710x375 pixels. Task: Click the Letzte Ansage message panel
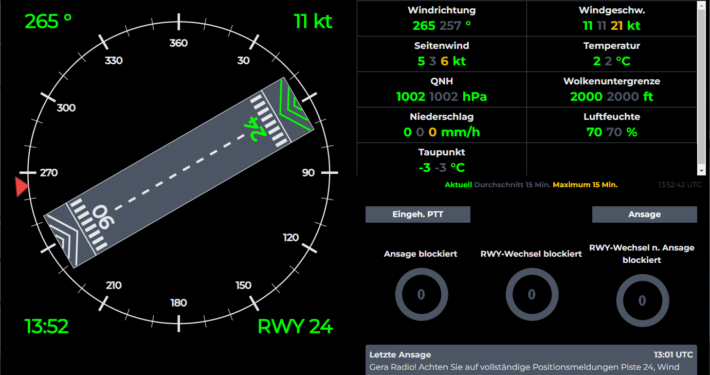pyautogui.click(x=531, y=360)
